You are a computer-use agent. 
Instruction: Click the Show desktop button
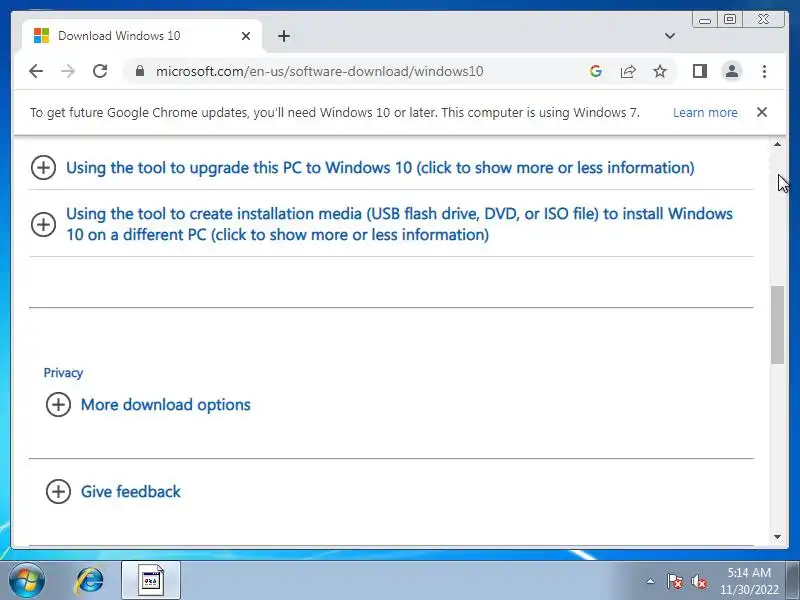(x=793, y=581)
